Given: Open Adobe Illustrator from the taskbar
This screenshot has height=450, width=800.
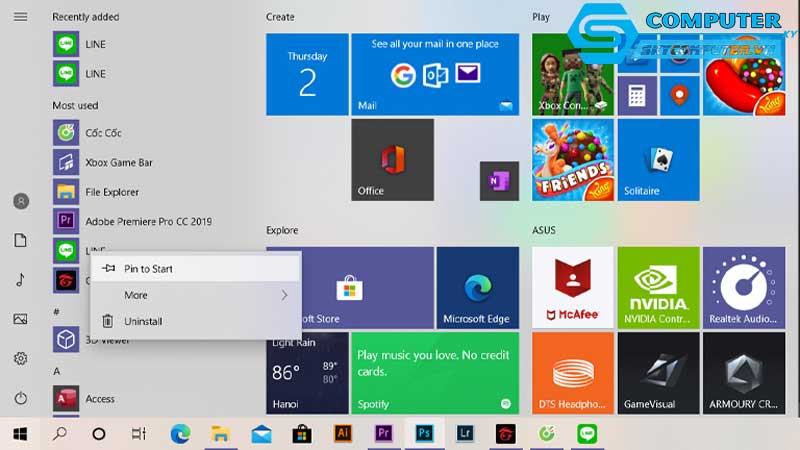Looking at the screenshot, I should (x=342, y=433).
